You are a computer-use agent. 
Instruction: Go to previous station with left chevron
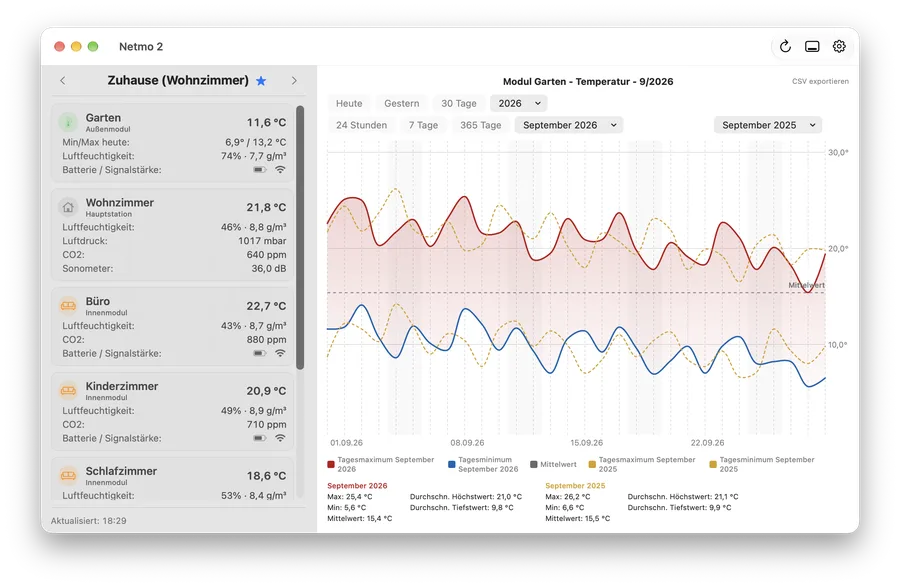tap(63, 81)
